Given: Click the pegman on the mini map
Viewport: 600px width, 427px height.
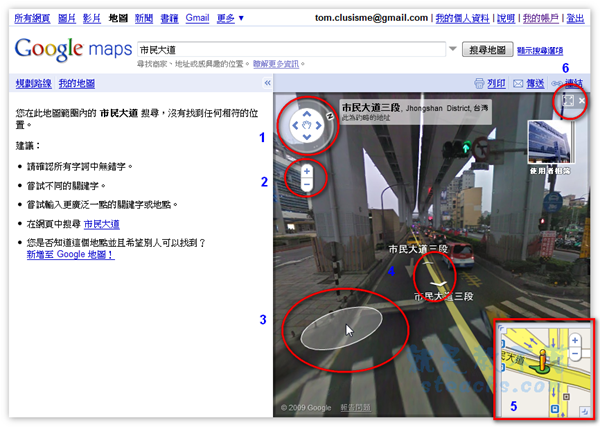Looking at the screenshot, I should [x=542, y=361].
